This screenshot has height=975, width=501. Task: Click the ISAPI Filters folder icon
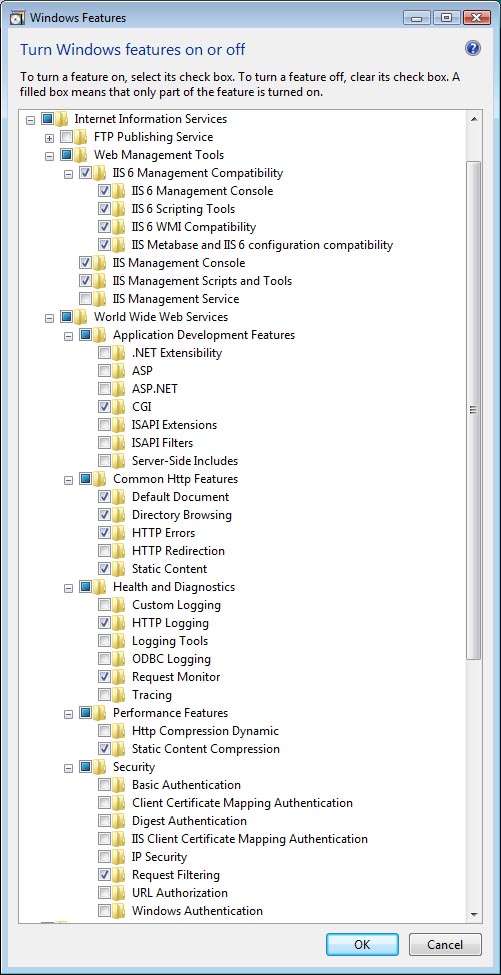[x=119, y=443]
